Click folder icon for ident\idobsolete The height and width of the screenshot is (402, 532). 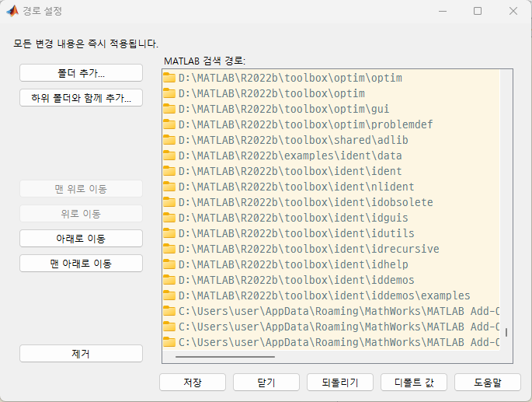coord(169,202)
